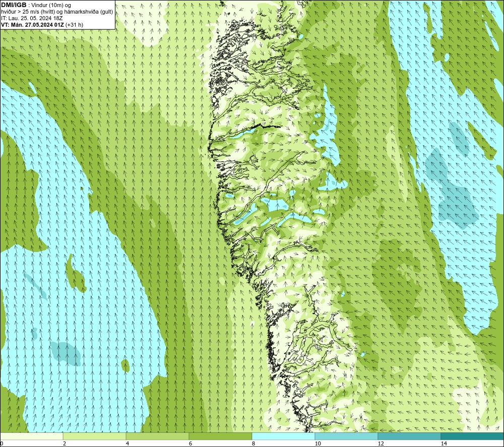This screenshot has height=447, width=504.
Task: Click the 12–14 m/s darker teal legend swatch
Action: [409, 436]
